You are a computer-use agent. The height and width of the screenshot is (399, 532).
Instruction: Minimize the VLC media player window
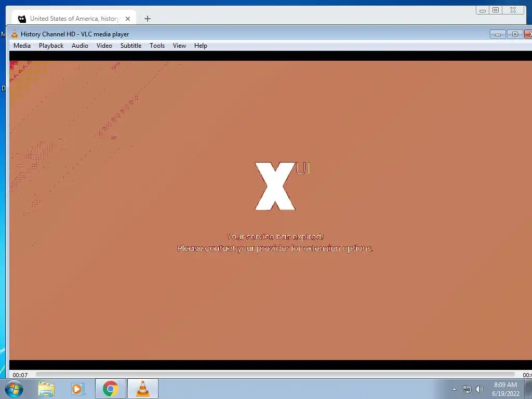498,34
